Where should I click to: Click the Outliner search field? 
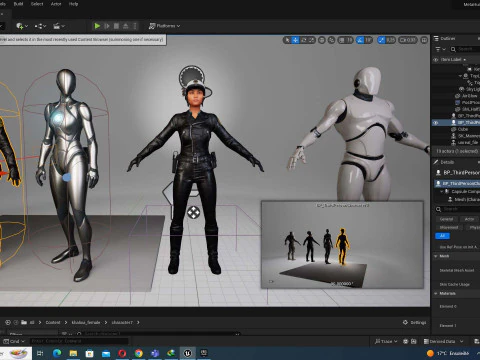click(x=465, y=49)
